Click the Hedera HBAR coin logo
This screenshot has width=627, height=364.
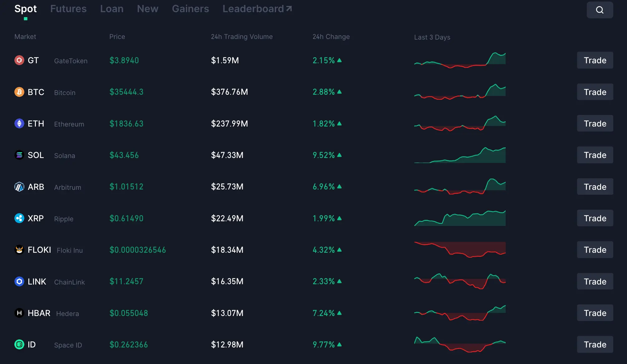(19, 313)
